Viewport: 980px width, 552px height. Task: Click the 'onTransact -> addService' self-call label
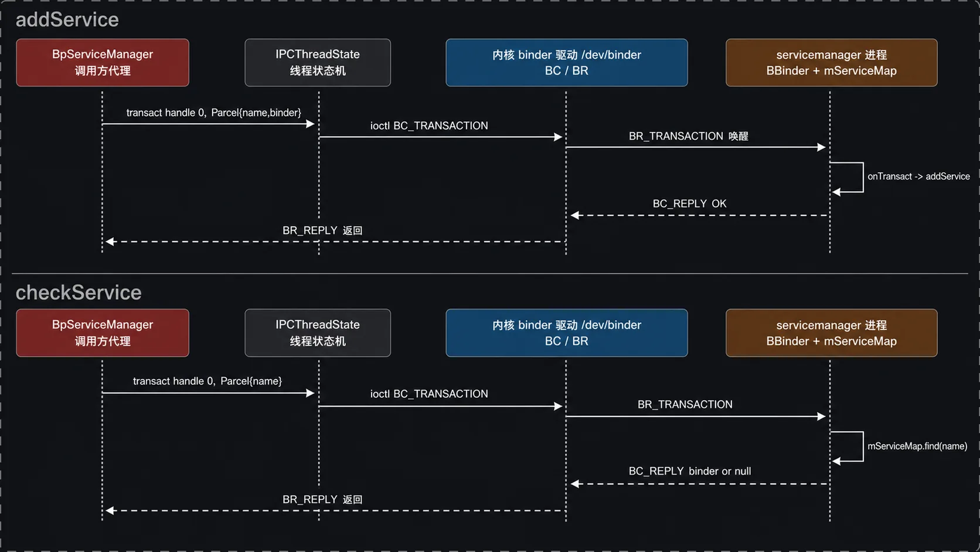pos(918,177)
